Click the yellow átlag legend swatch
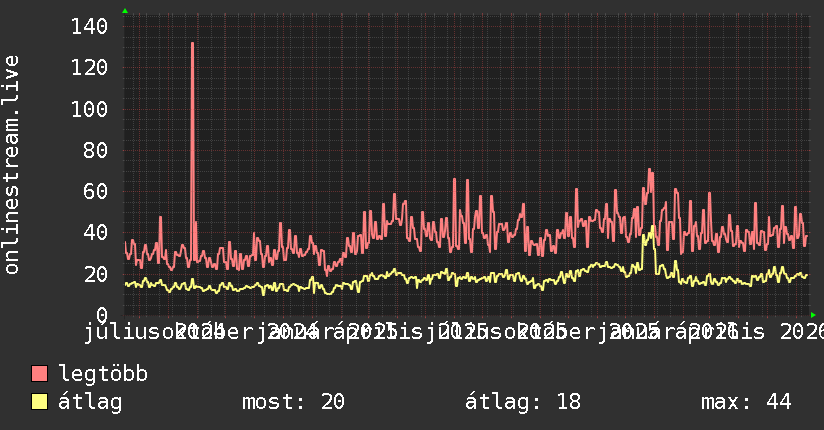Image resolution: width=824 pixels, height=430 pixels. point(39,401)
